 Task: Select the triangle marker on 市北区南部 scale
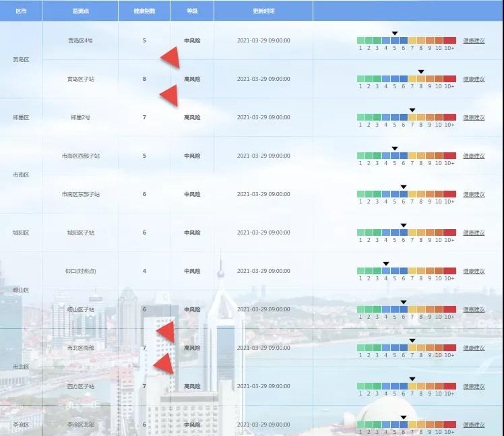pyautogui.click(x=412, y=340)
